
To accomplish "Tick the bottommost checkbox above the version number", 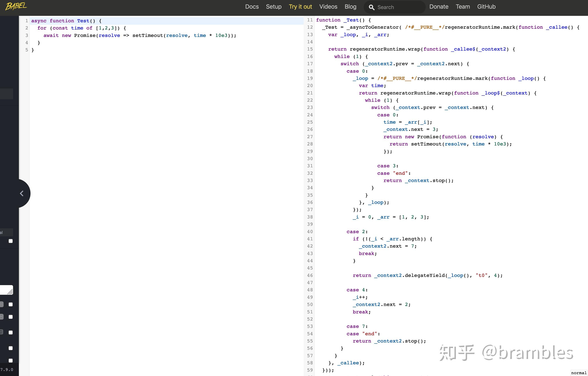I will (10, 360).
